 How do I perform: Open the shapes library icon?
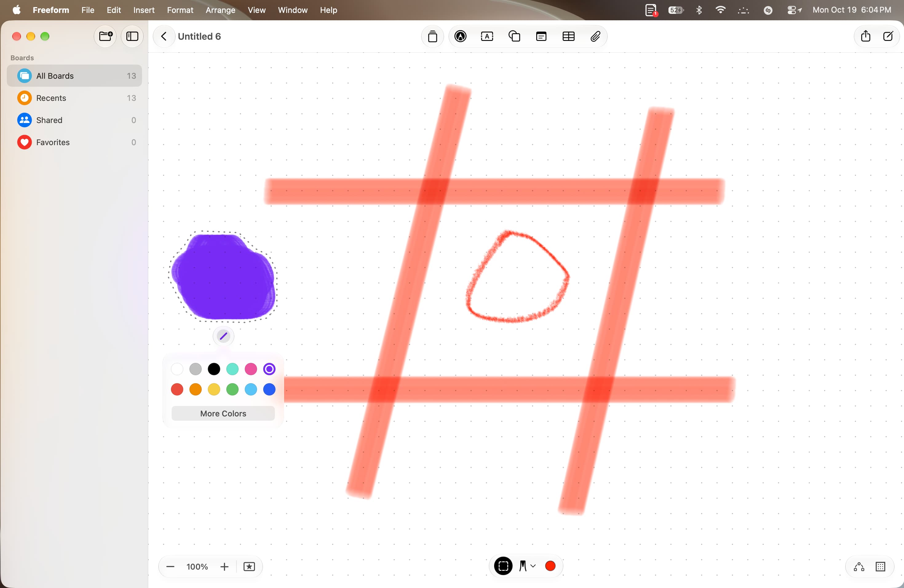514,37
